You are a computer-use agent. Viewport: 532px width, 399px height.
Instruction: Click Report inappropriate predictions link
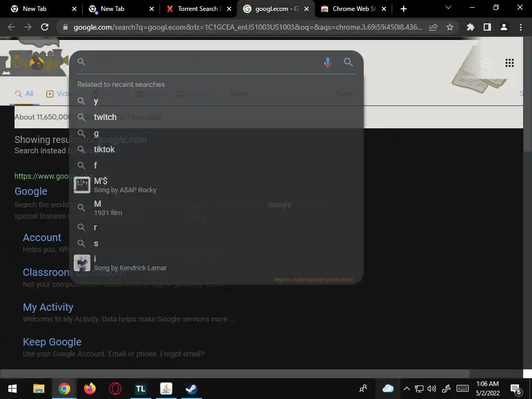pos(313,280)
